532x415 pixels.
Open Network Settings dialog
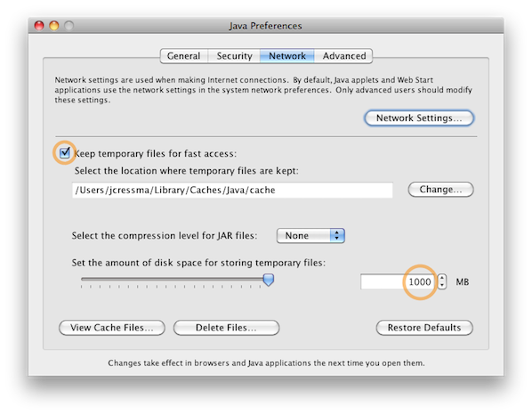[419, 118]
